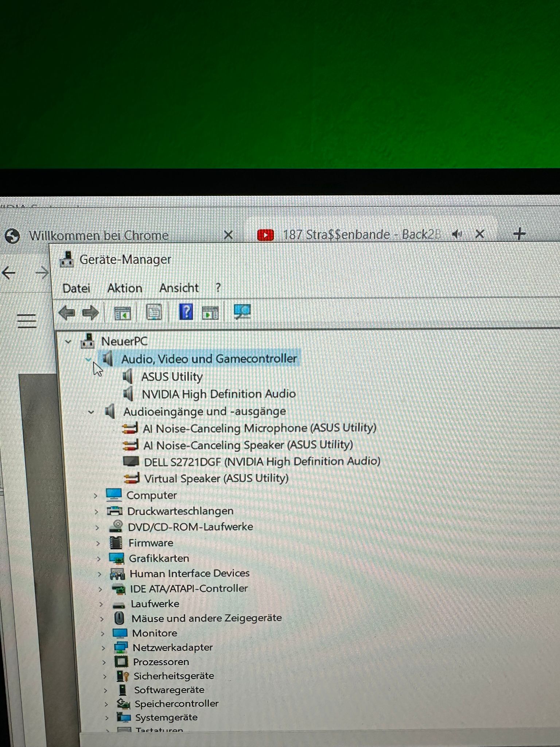Expand the Laufwerke node

[101, 604]
